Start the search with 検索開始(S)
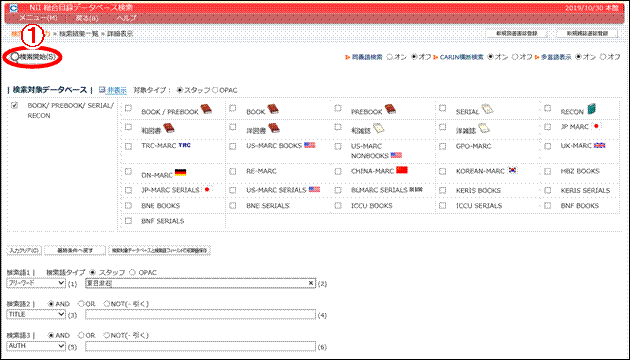This screenshot has height=360, width=630. (x=33, y=57)
